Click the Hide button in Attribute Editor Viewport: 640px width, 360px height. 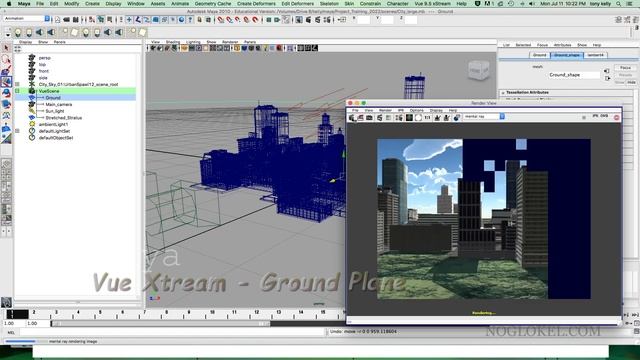pos(631,82)
